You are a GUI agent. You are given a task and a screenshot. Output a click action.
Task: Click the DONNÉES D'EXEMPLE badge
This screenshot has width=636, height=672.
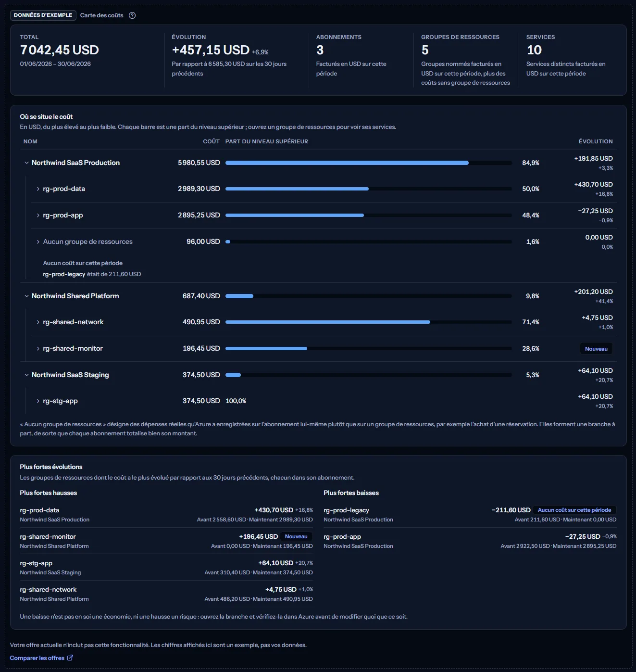43,15
